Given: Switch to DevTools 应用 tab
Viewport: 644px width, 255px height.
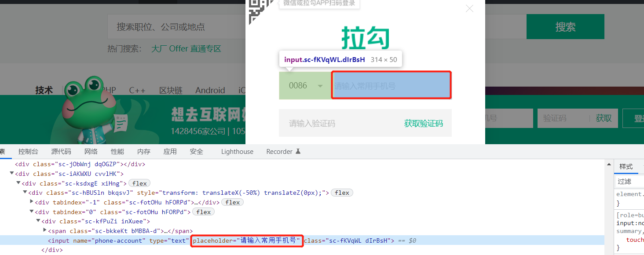Looking at the screenshot, I should pyautogui.click(x=170, y=152).
